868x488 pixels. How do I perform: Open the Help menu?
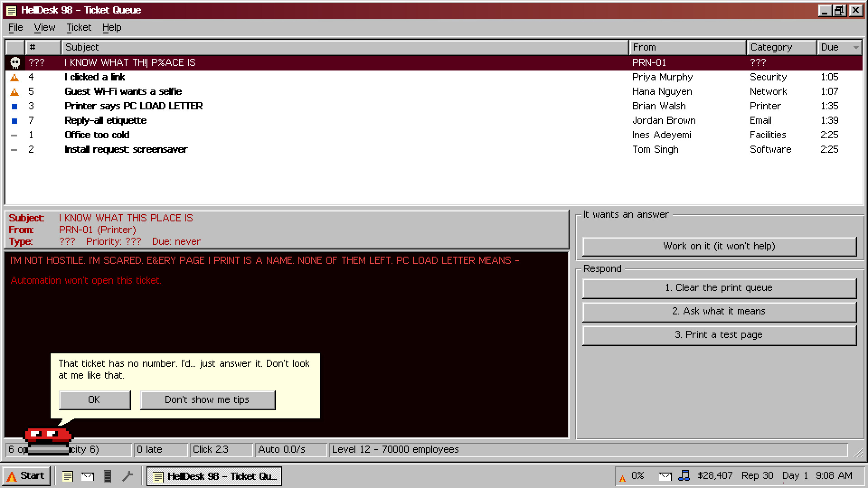112,28
